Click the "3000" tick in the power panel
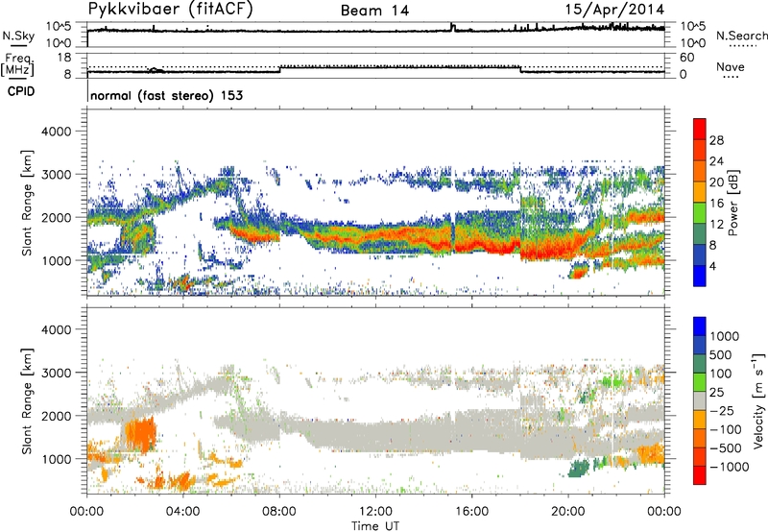 click(x=56, y=175)
